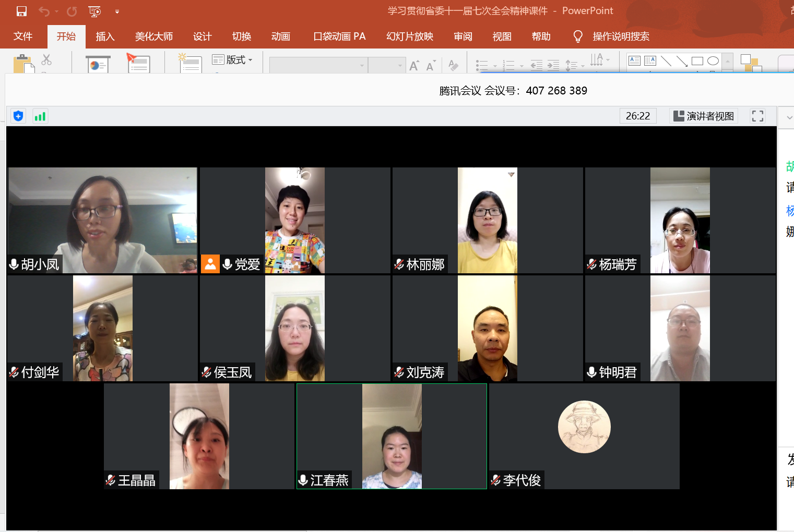Switch to the 幻灯片放映 tab

pyautogui.click(x=410, y=37)
